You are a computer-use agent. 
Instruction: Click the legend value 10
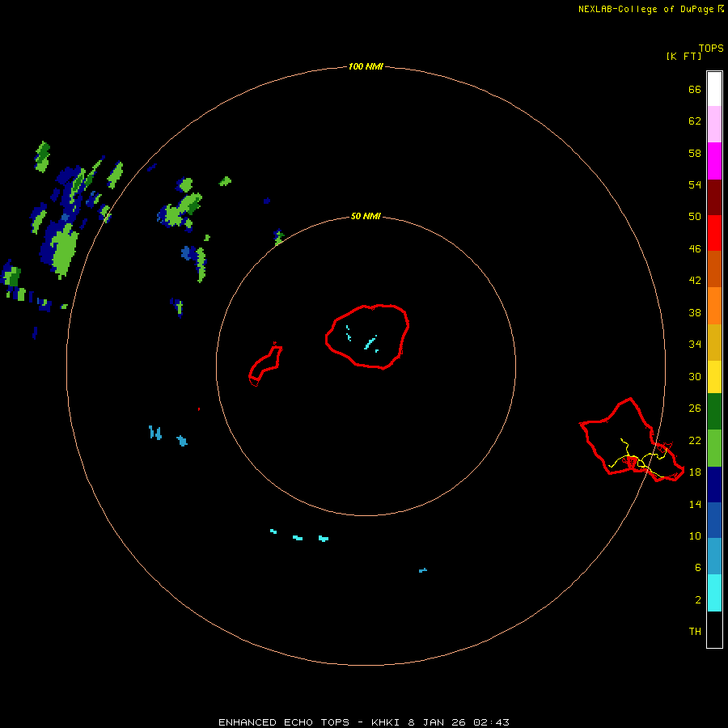pos(695,535)
